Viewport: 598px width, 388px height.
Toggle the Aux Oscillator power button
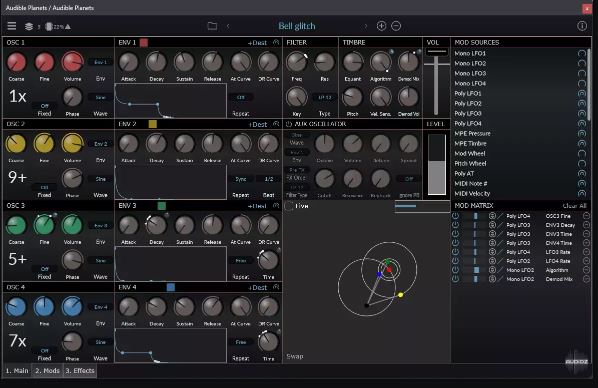(289, 124)
